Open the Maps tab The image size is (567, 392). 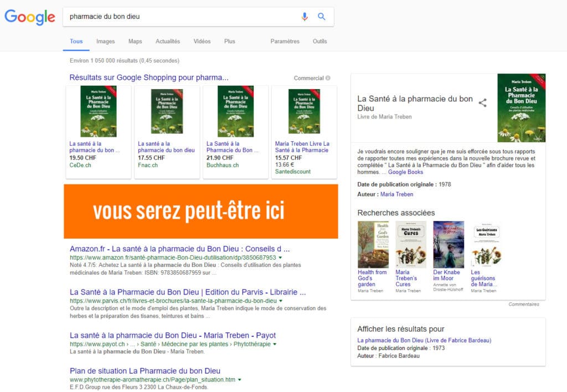coord(135,41)
